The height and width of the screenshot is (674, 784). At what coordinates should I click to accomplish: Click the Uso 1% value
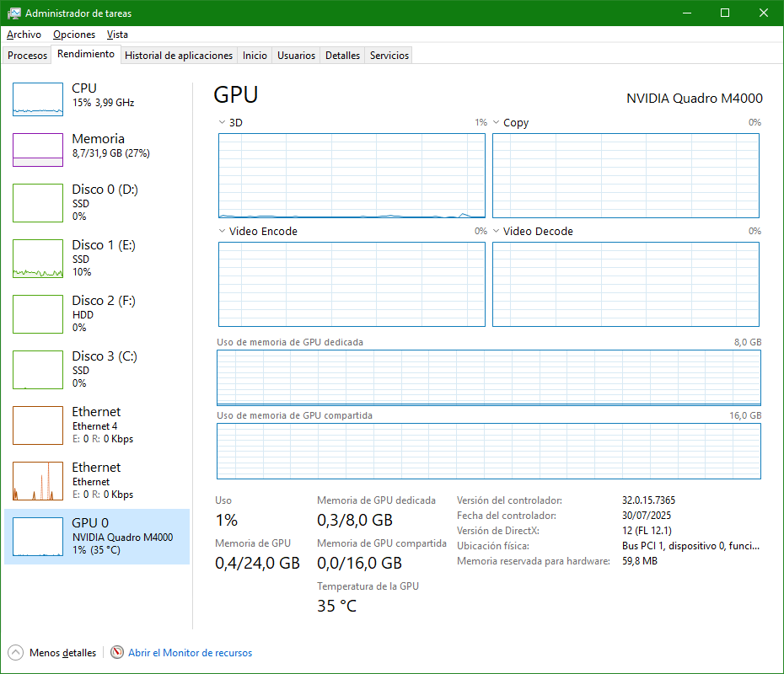227,520
